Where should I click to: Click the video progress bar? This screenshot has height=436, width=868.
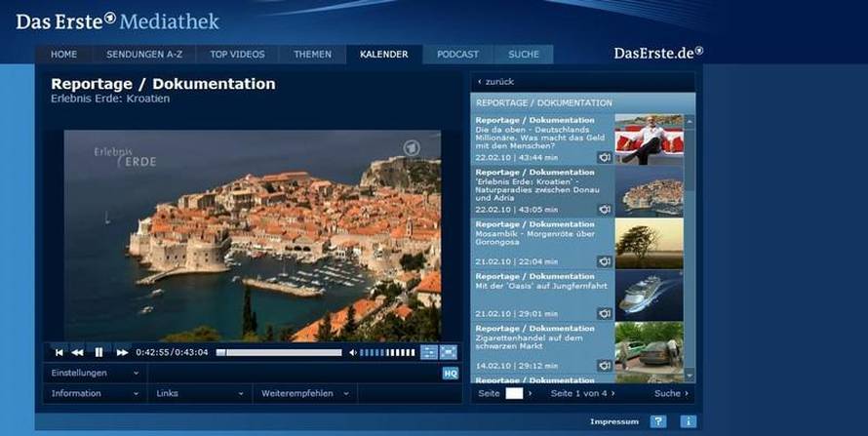pyautogui.click(x=279, y=352)
